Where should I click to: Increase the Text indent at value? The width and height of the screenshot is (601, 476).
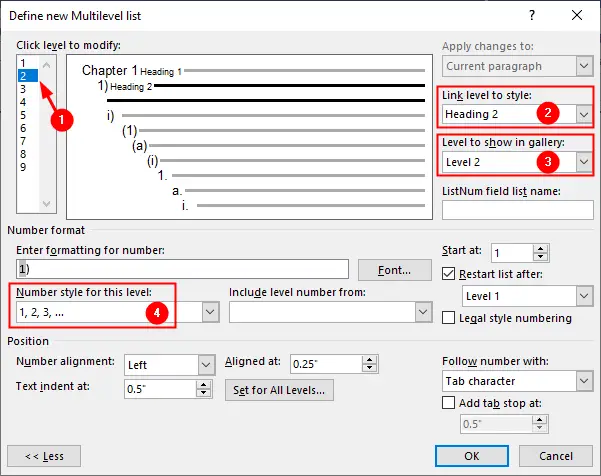click(204, 385)
